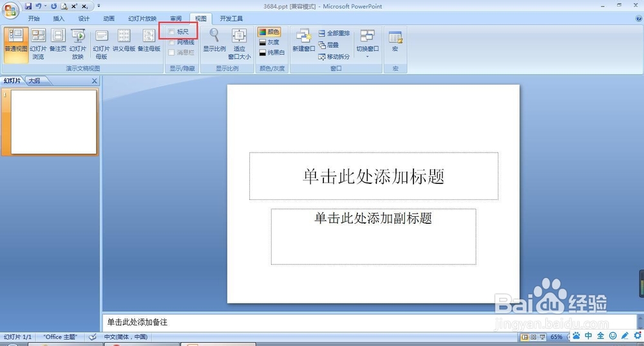Select 灰度 grayscale mode

(x=269, y=42)
